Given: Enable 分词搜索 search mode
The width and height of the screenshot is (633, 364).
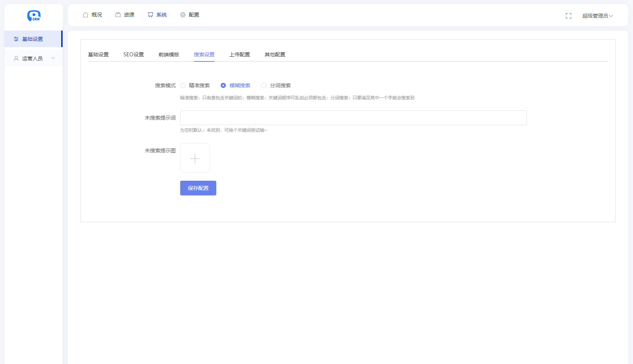Looking at the screenshot, I should point(264,85).
